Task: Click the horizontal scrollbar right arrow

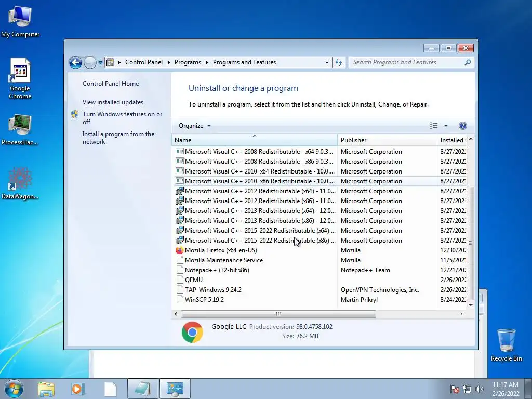Action: point(461,314)
